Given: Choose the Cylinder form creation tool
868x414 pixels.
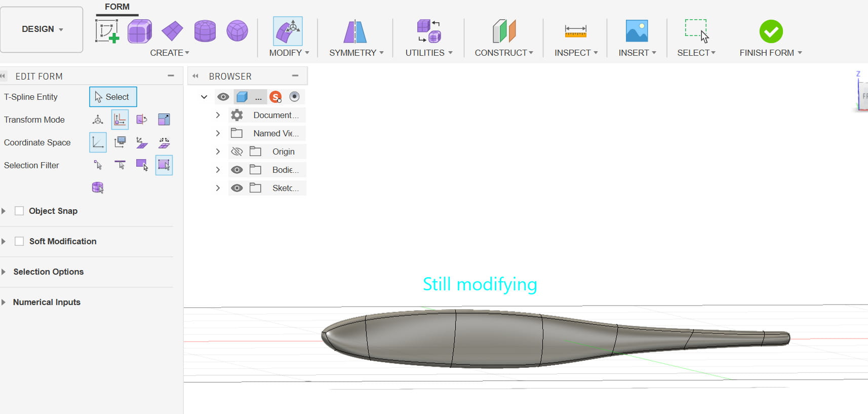Looking at the screenshot, I should pyautogui.click(x=205, y=31).
